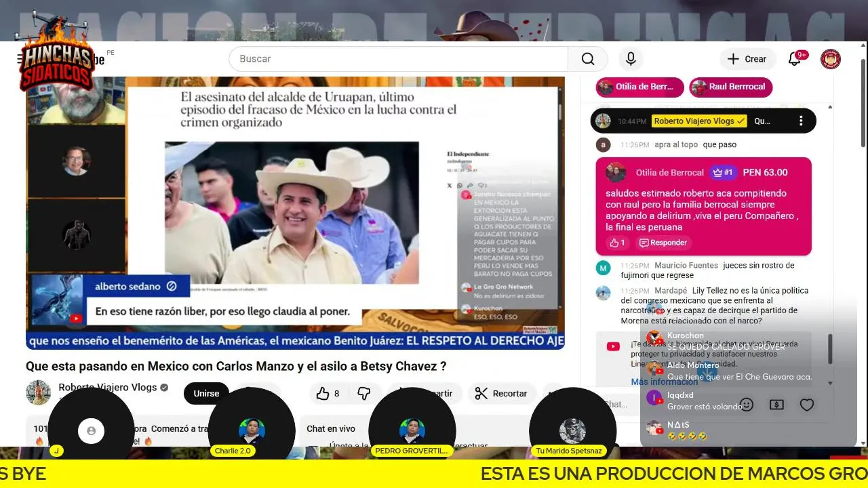Click Mardapé avatar in chat
868x488 pixels.
[604, 293]
